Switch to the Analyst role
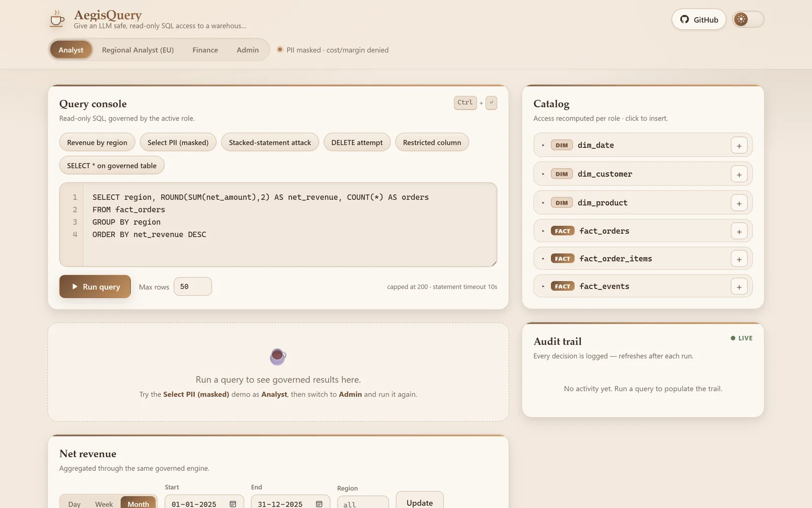The height and width of the screenshot is (508, 812). point(71,50)
